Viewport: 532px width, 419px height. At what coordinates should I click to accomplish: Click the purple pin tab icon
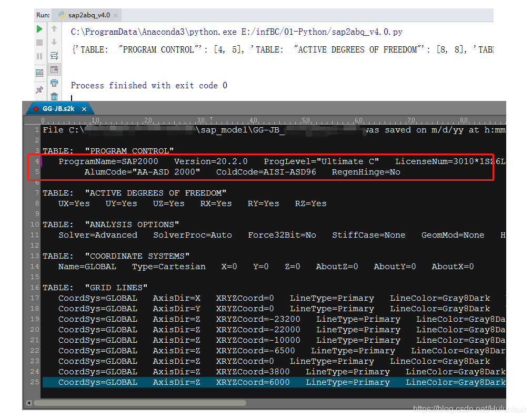coord(39,90)
